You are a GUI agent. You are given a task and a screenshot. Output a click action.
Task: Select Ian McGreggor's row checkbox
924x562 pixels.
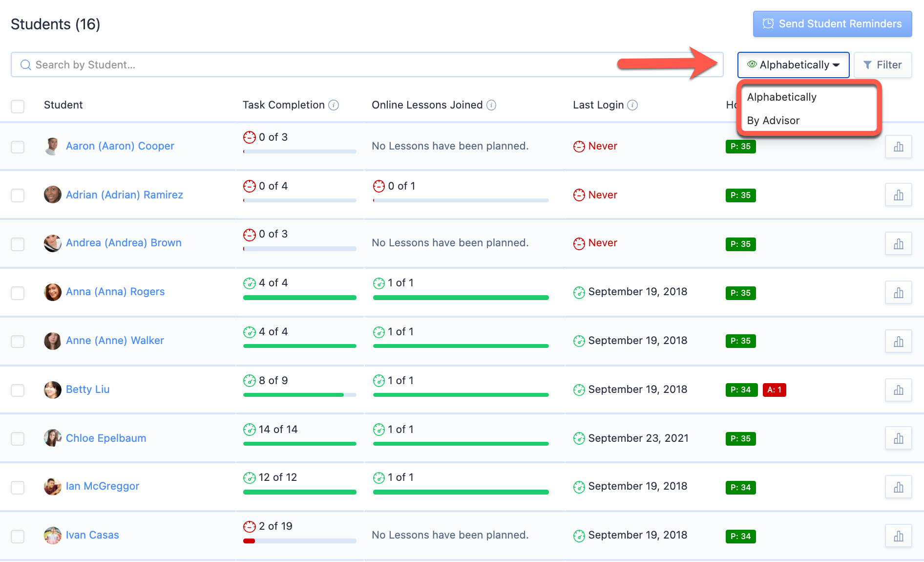(18, 487)
